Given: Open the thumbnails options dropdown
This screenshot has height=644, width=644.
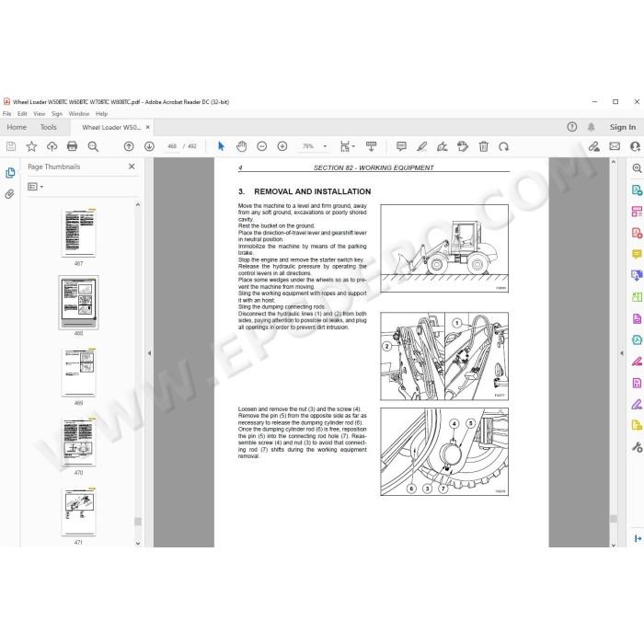Looking at the screenshot, I should click(35, 187).
